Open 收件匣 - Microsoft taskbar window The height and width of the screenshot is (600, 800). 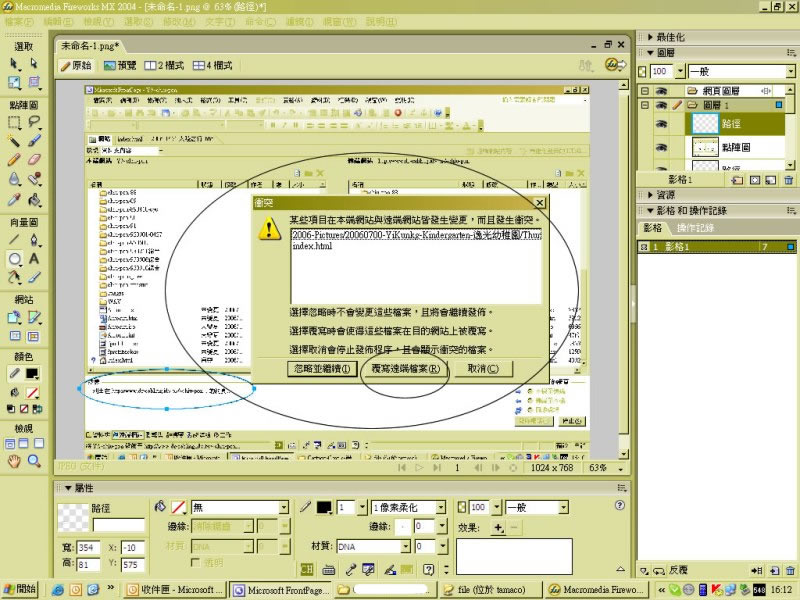pyautogui.click(x=176, y=590)
